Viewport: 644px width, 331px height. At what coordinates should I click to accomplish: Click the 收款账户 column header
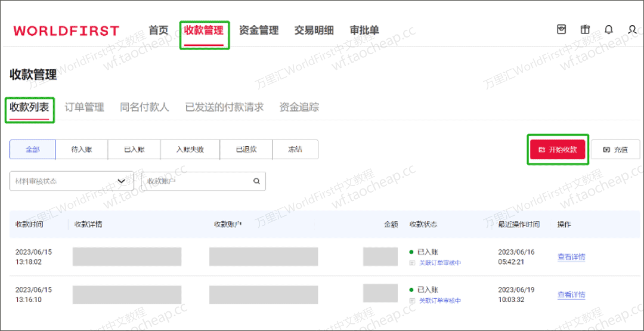pyautogui.click(x=228, y=225)
